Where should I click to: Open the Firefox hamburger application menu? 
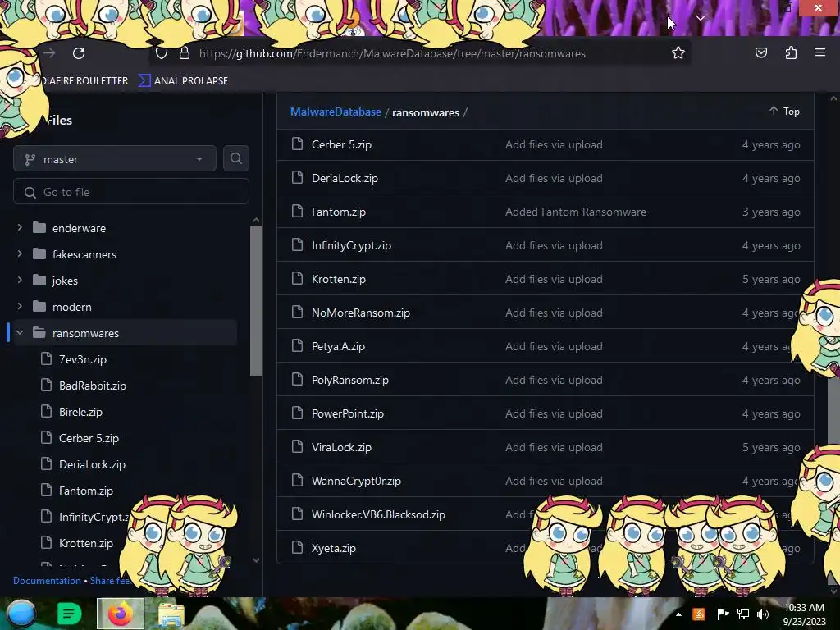tap(820, 52)
